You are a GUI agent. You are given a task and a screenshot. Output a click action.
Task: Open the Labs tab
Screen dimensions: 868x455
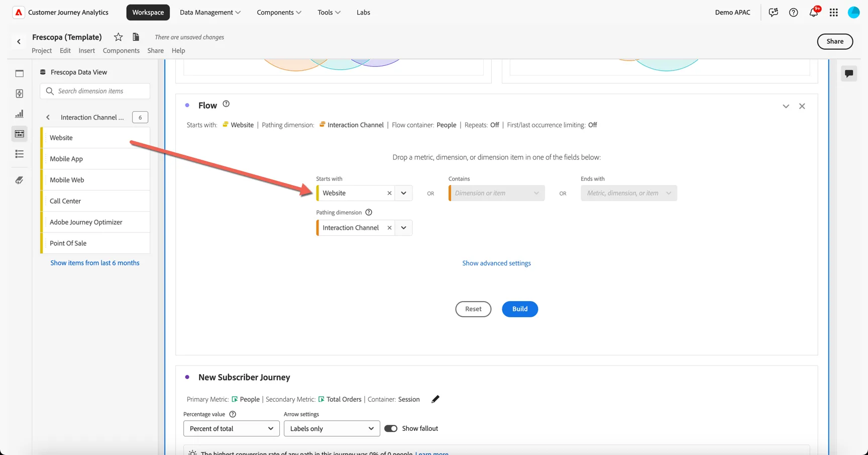tap(363, 13)
